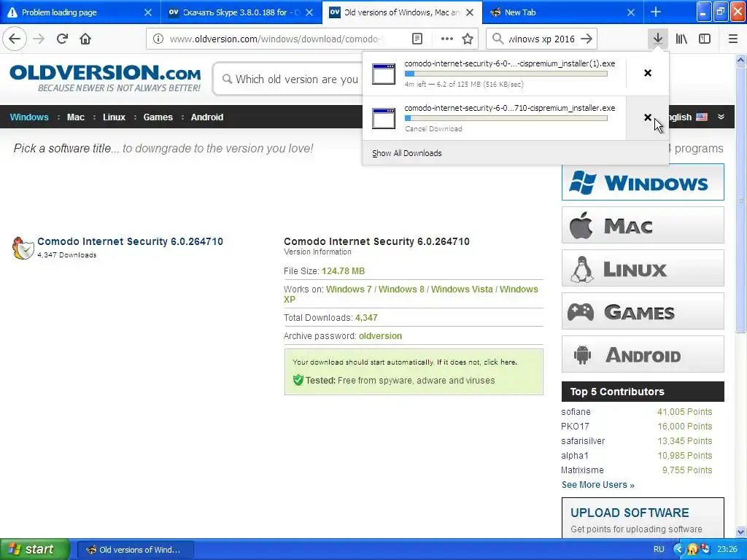Click contributor Matrixisme

[582, 470]
